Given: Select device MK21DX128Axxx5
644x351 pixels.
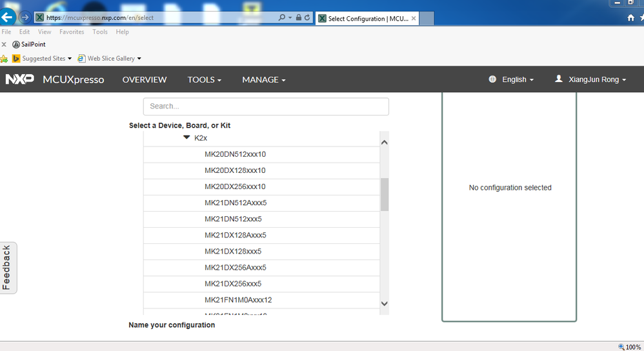Looking at the screenshot, I should pos(261,236).
